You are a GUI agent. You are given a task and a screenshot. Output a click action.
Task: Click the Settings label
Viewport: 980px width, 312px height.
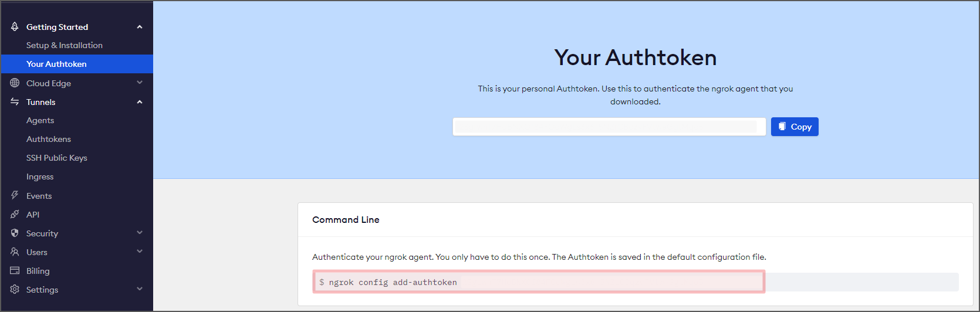point(42,290)
